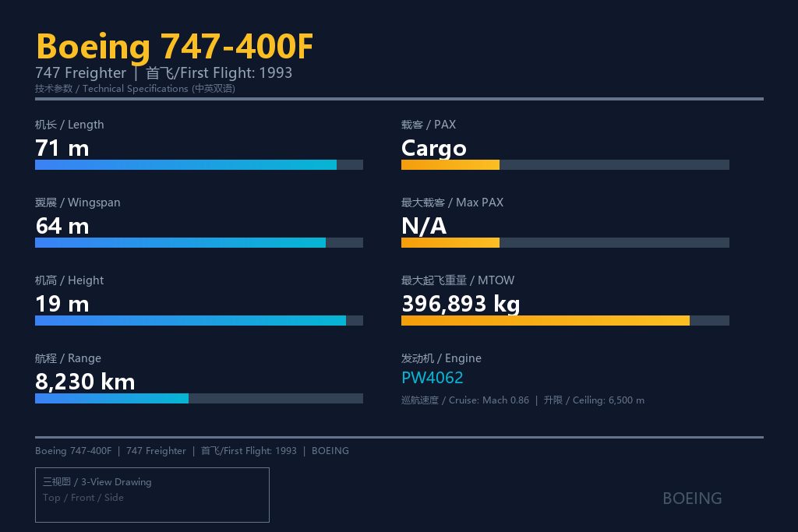Click the Top / Front / Side caption
The height and width of the screenshot is (532, 798).
[83, 498]
